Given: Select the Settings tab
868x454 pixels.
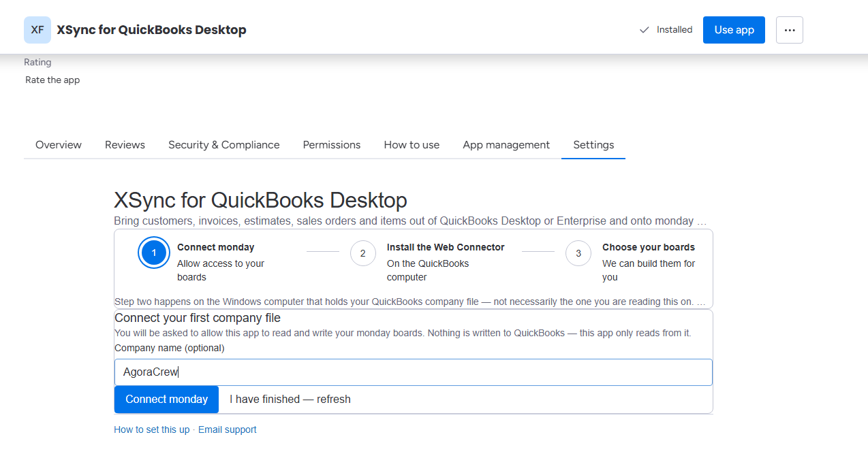Looking at the screenshot, I should point(593,145).
